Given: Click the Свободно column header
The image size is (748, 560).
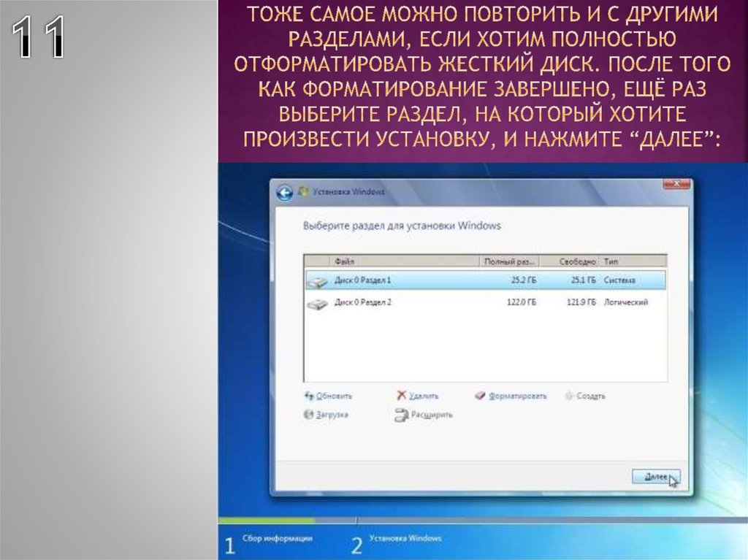Looking at the screenshot, I should click(570, 261).
